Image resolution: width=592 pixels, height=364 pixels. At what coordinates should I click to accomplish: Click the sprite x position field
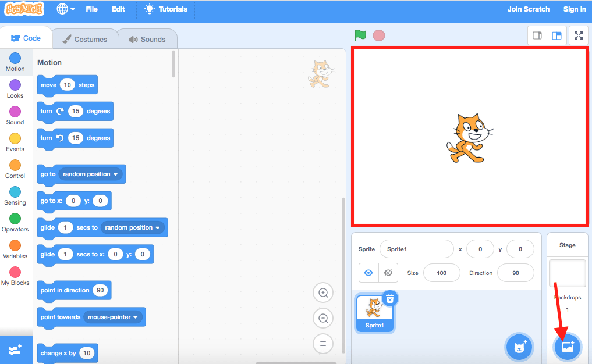point(480,249)
